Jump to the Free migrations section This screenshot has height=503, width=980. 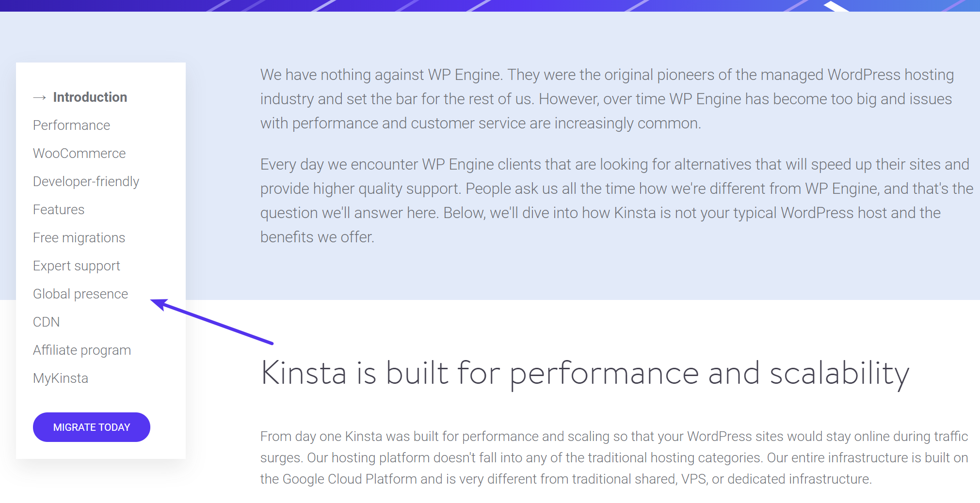click(79, 237)
